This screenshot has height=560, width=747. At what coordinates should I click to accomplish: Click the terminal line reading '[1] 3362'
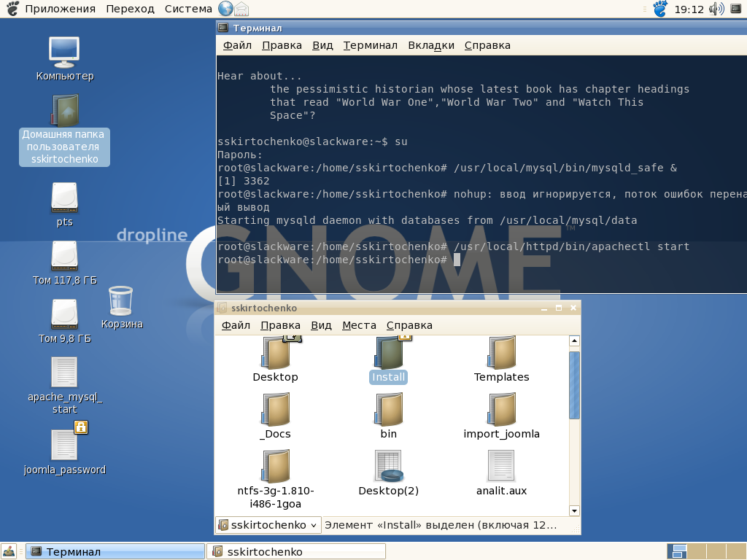point(244,181)
